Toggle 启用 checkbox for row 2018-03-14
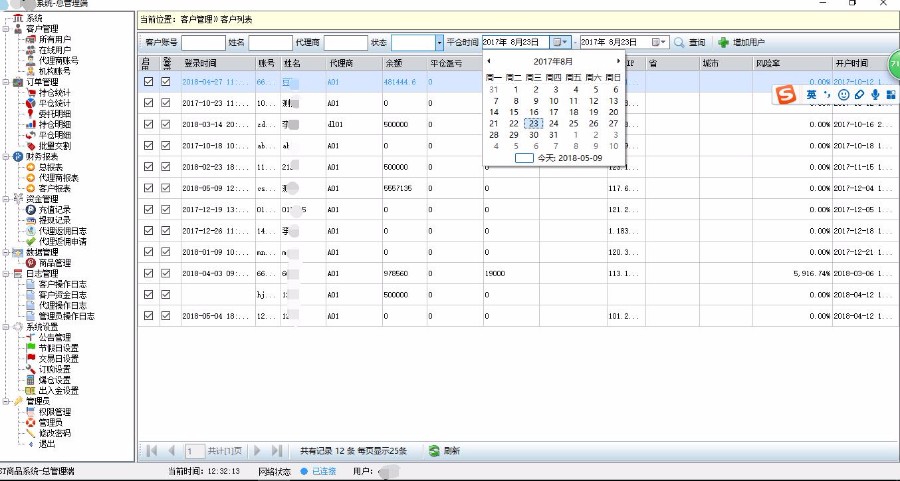Screen dimensions: 900x481 pos(148,124)
